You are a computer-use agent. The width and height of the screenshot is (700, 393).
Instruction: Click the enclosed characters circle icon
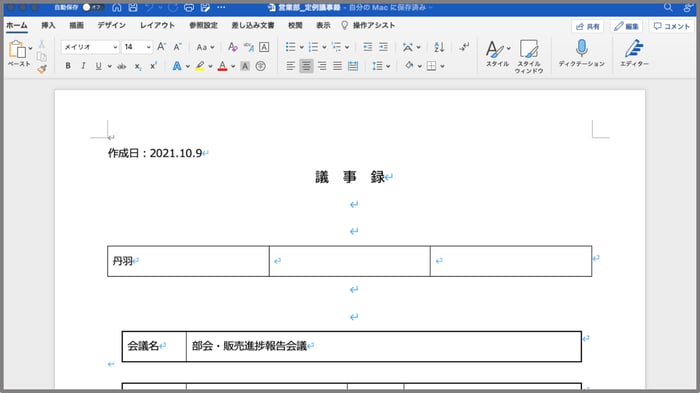click(x=261, y=66)
